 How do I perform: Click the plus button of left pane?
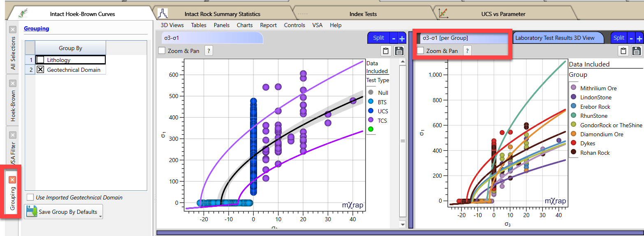pos(402,38)
